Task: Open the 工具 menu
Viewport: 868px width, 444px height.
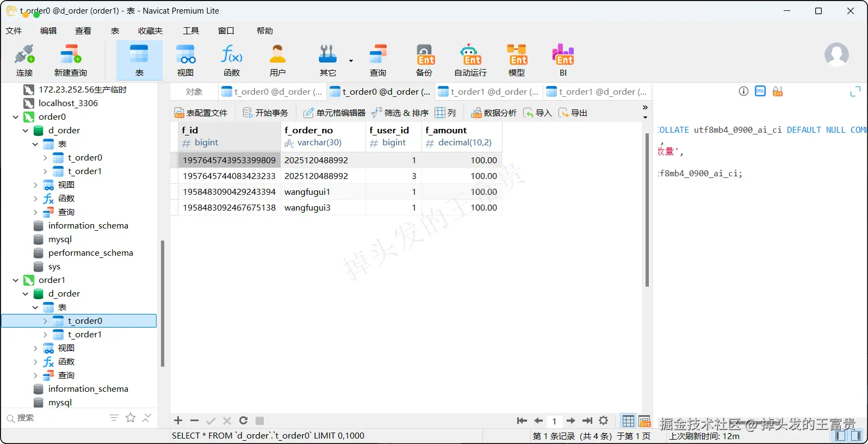Action: point(191,30)
